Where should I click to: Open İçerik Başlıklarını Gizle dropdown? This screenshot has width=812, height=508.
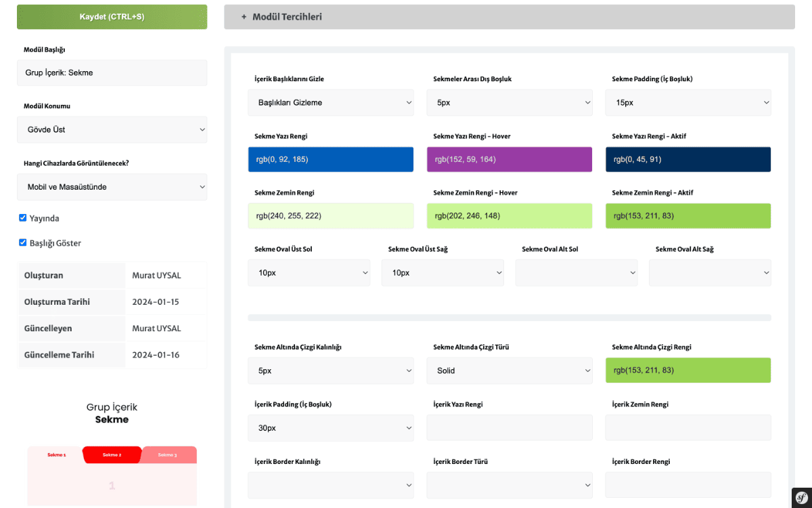[331, 102]
